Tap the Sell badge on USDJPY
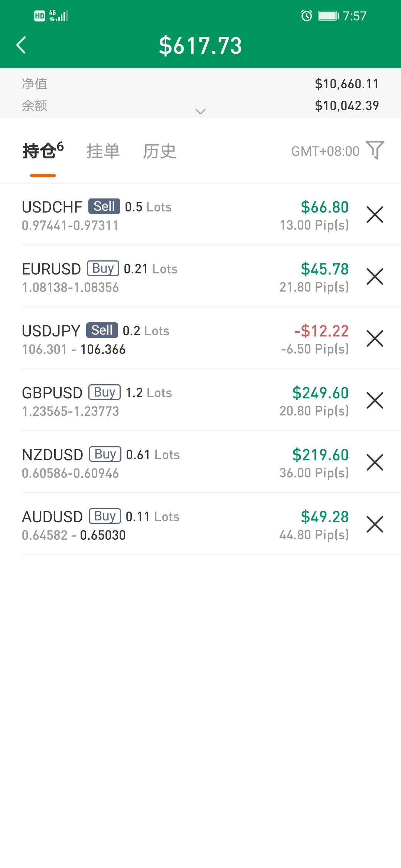 pos(102,330)
